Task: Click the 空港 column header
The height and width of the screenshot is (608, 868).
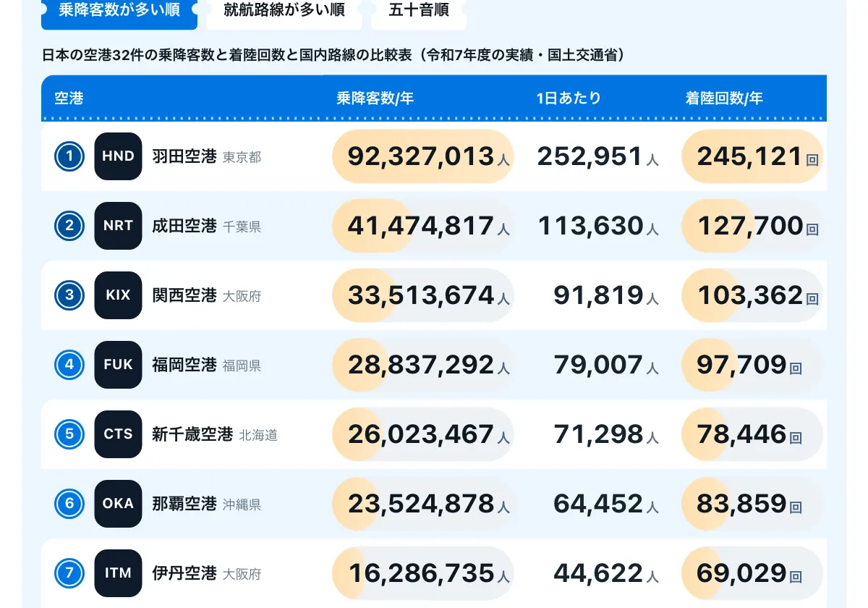Action: 69,98
